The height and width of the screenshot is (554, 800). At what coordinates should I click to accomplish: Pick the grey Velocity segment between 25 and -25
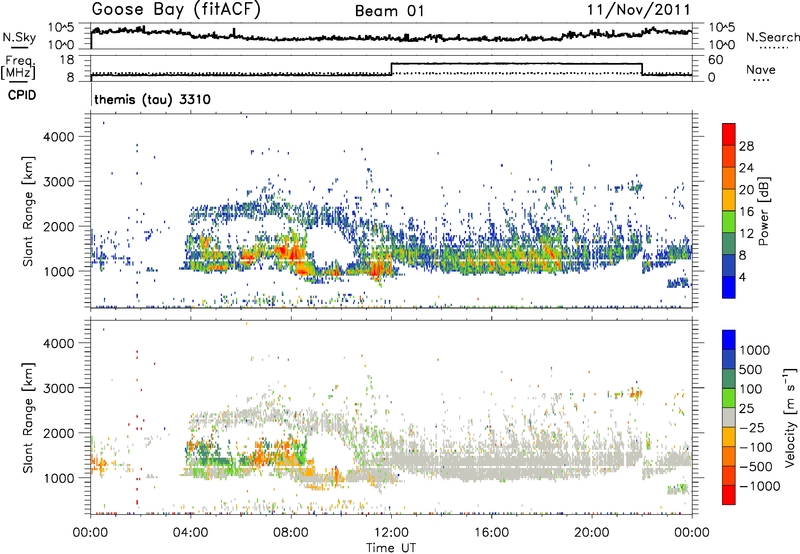(729, 417)
